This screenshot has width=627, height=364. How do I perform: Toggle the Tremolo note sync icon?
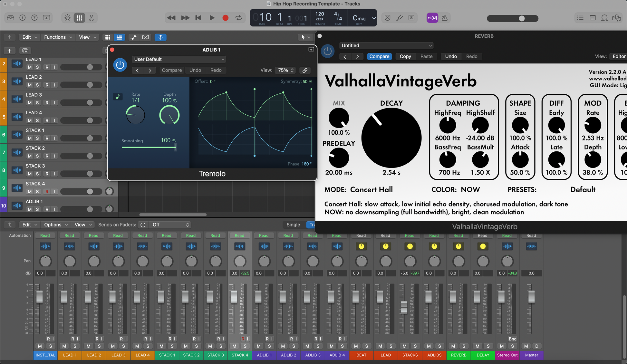[x=118, y=96]
